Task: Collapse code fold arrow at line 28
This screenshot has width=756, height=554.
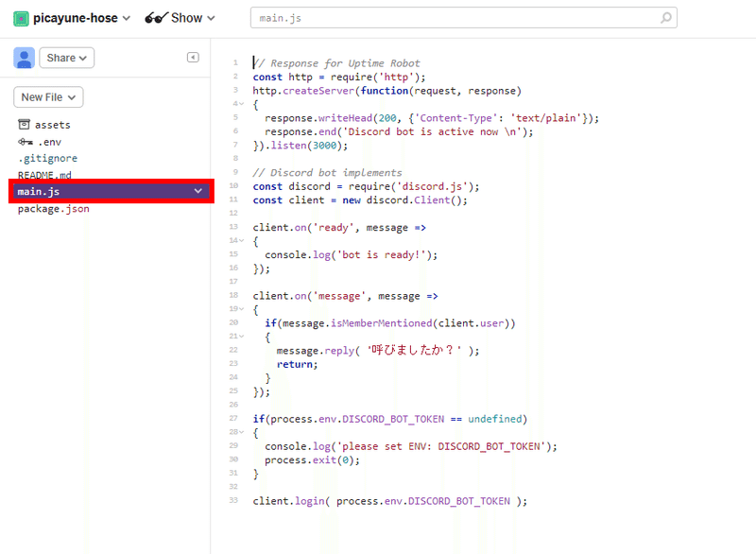Action: (x=242, y=432)
